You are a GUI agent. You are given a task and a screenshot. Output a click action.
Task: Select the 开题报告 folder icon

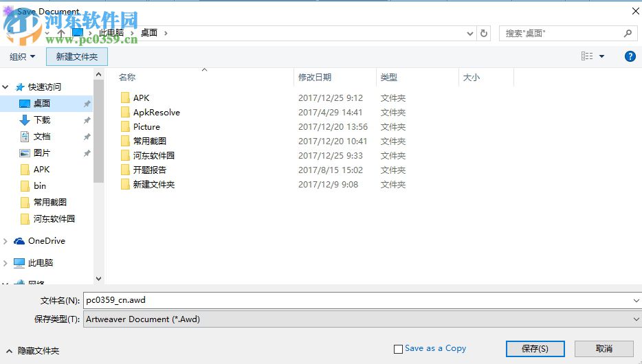click(125, 170)
